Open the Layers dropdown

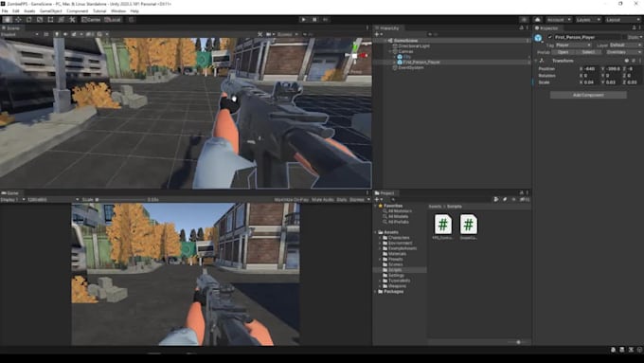click(588, 20)
